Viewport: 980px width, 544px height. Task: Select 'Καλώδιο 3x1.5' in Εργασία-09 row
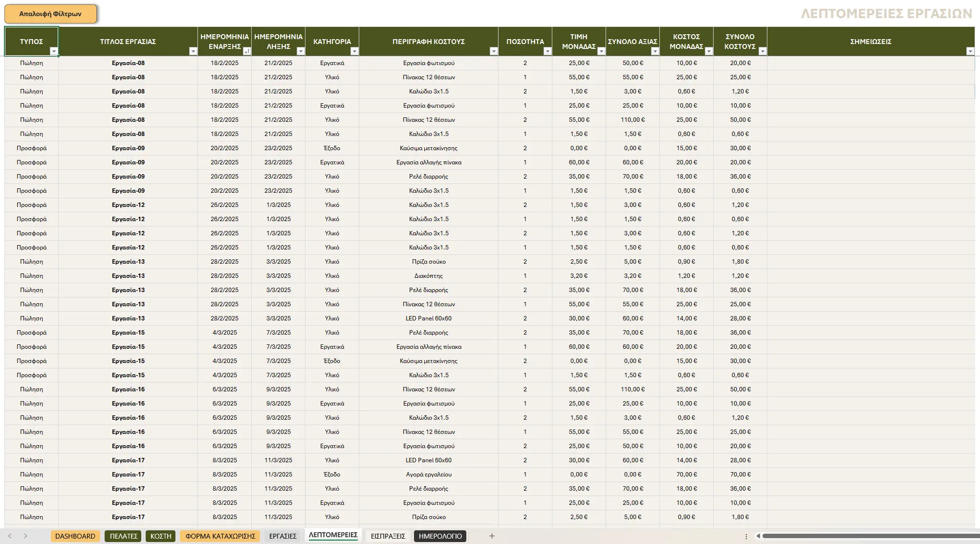pyautogui.click(x=429, y=191)
